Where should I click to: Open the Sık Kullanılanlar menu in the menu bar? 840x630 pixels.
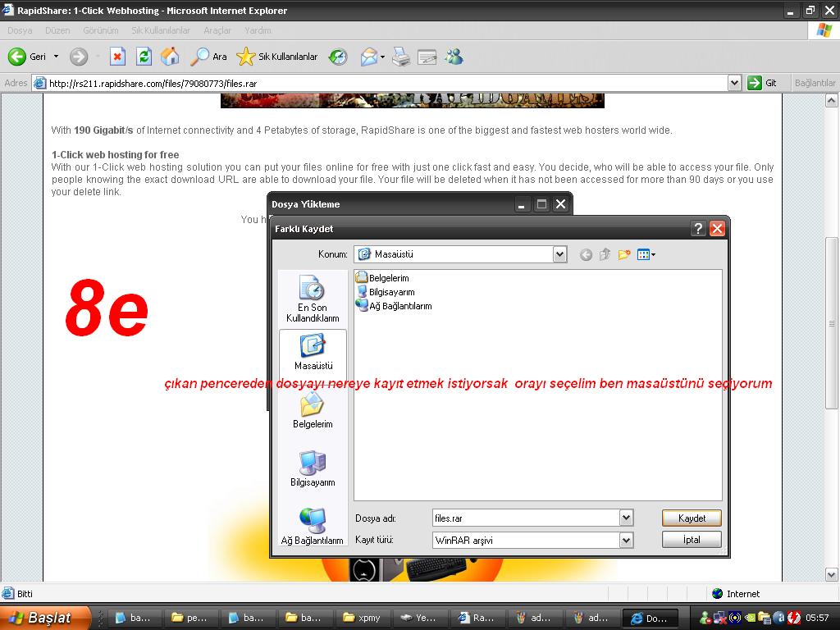[x=161, y=30]
